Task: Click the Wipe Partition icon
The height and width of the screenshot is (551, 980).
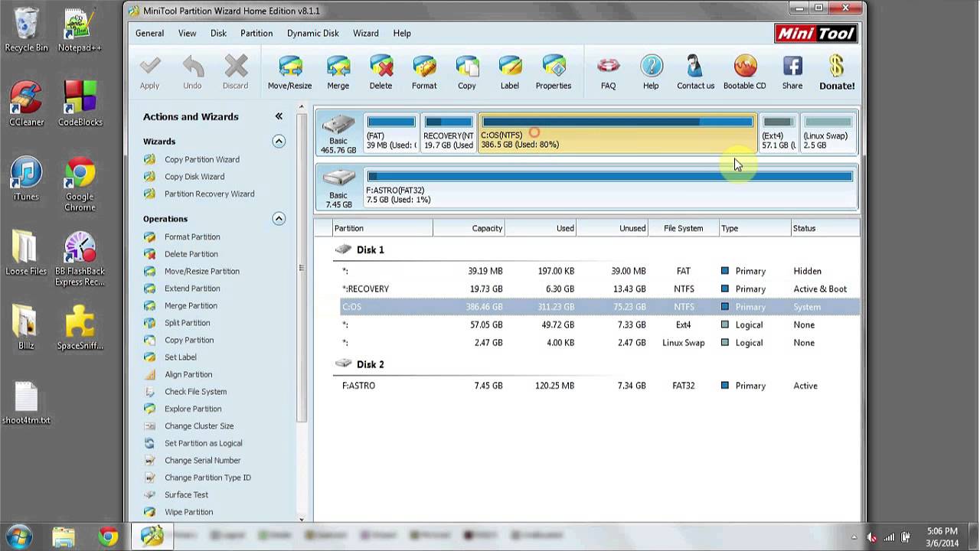Action: [x=149, y=512]
